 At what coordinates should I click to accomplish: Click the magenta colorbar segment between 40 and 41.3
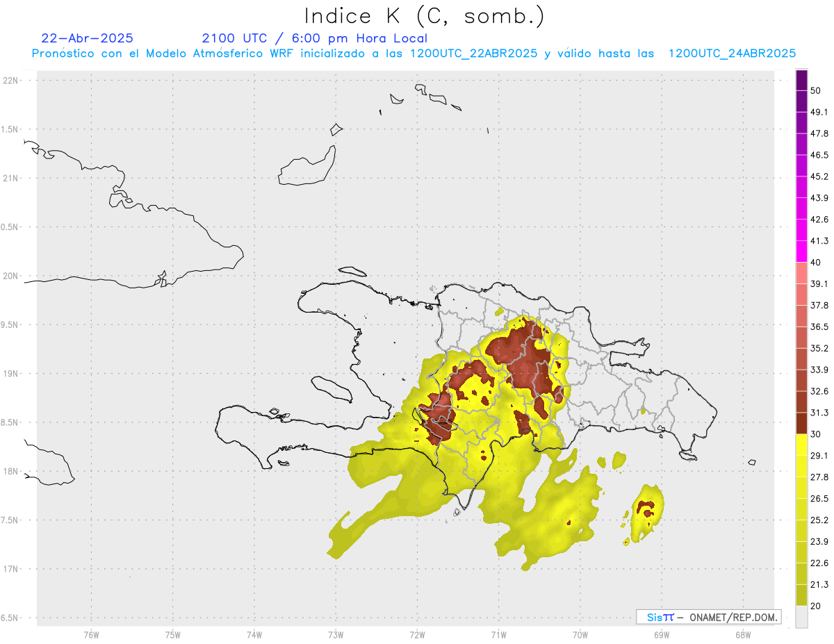point(801,251)
